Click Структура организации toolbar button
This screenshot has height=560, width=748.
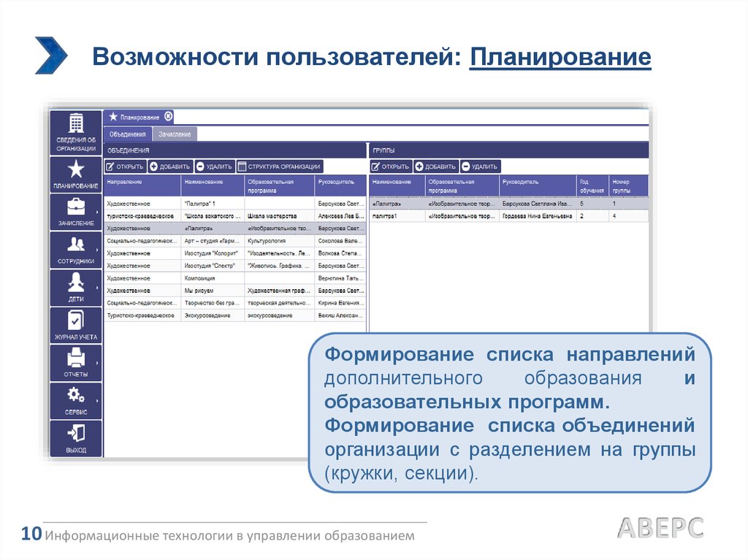279,166
